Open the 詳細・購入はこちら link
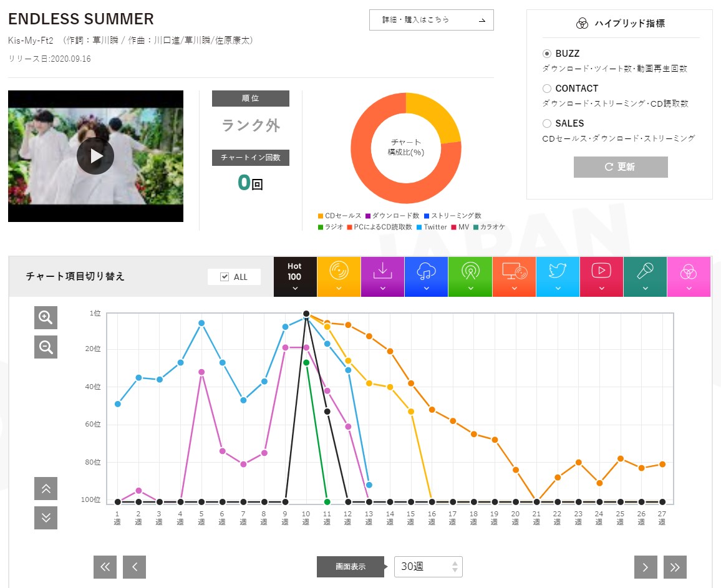Image resolution: width=721 pixels, height=588 pixels. click(432, 20)
